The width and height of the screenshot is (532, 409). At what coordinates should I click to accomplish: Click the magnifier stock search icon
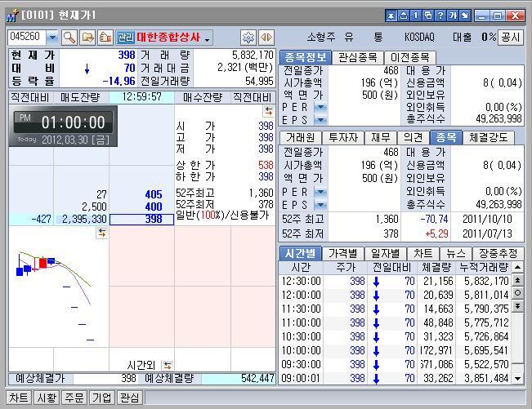[69, 38]
